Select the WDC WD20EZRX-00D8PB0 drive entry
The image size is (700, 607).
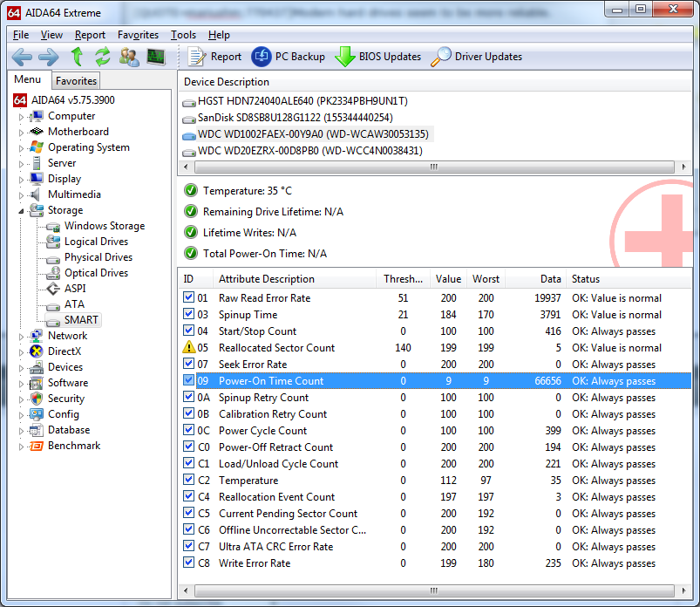309,151
